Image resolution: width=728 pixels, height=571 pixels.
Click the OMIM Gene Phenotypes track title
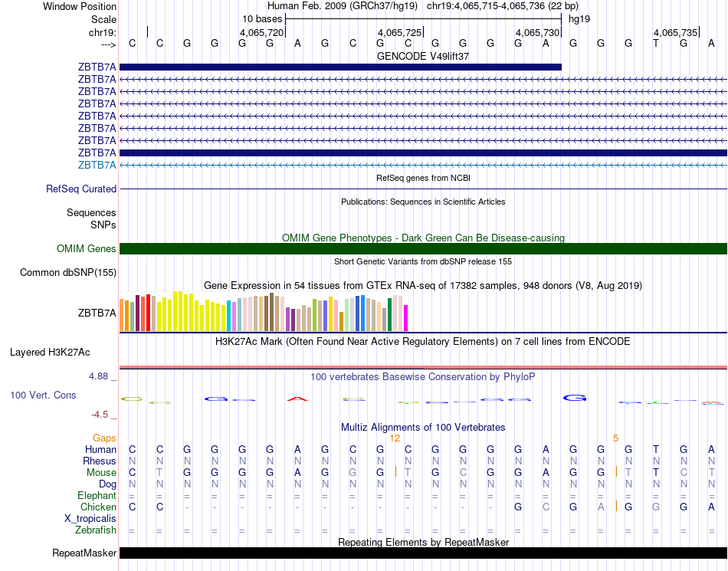point(423,238)
